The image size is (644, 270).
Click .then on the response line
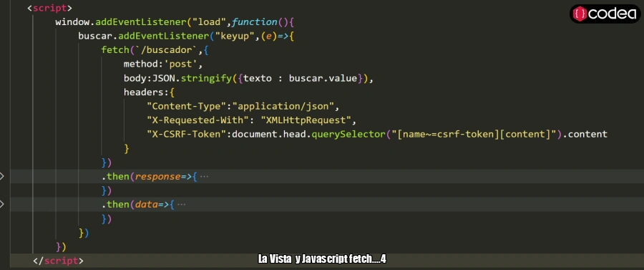point(115,177)
